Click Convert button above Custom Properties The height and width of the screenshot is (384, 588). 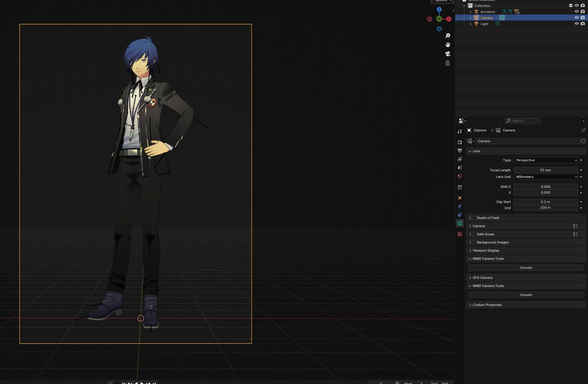point(526,295)
